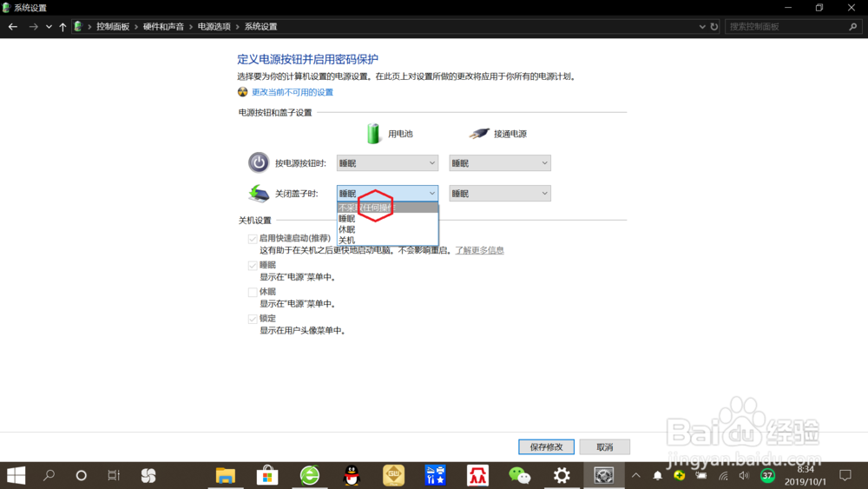Select 不采取任何操作 from the dropdown list
This screenshot has width=868, height=489.
point(387,208)
